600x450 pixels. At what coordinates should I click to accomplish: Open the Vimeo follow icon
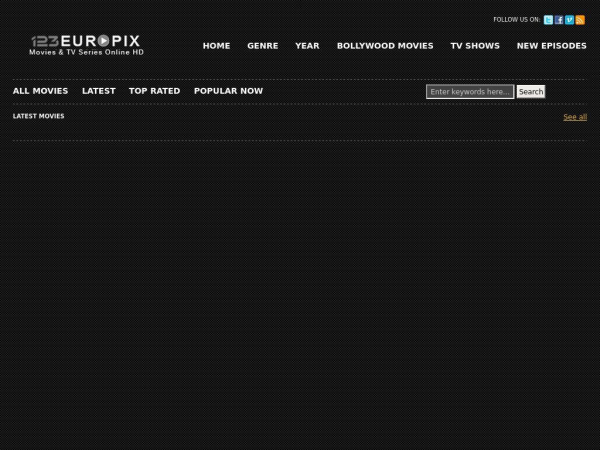tap(569, 20)
